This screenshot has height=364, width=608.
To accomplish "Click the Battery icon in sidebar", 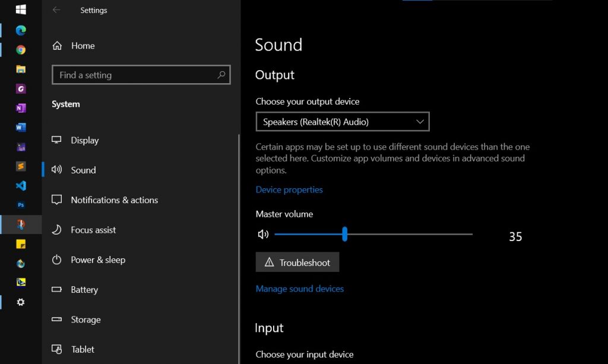I will (56, 289).
